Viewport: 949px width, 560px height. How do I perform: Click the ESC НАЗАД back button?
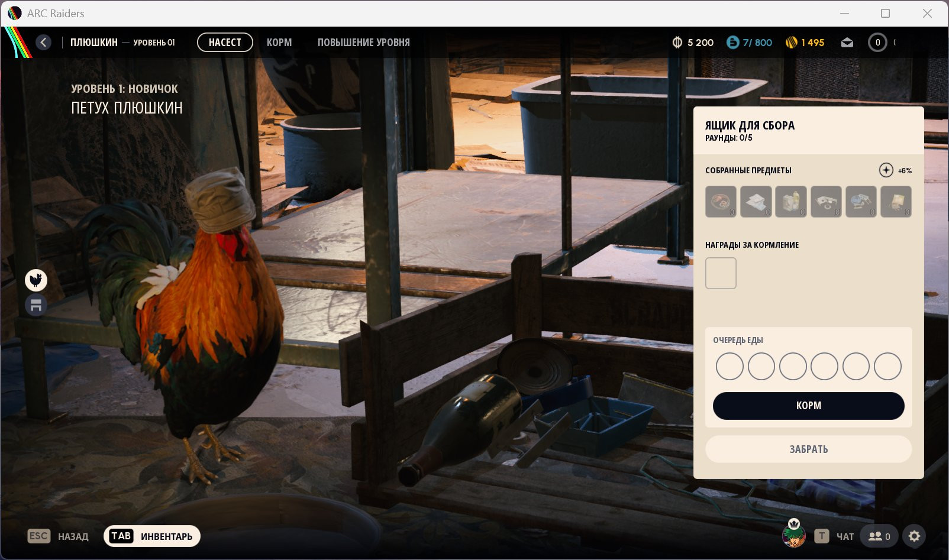click(58, 536)
